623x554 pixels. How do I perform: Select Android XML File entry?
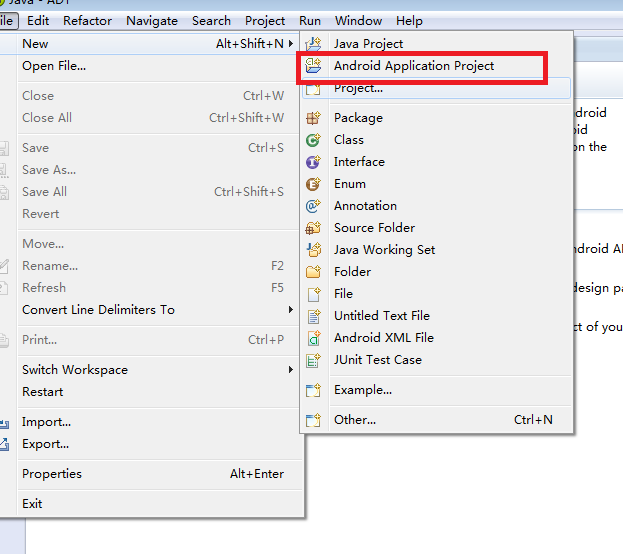[x=437, y=338]
